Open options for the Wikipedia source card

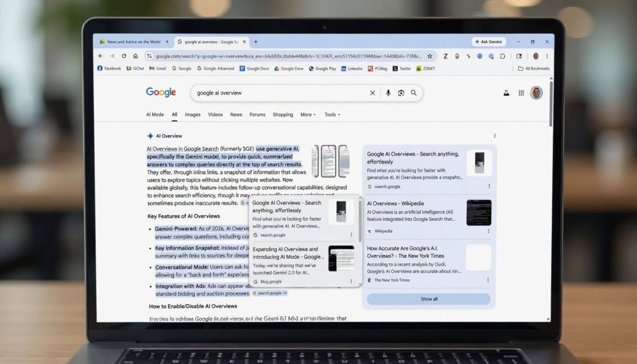click(489, 231)
